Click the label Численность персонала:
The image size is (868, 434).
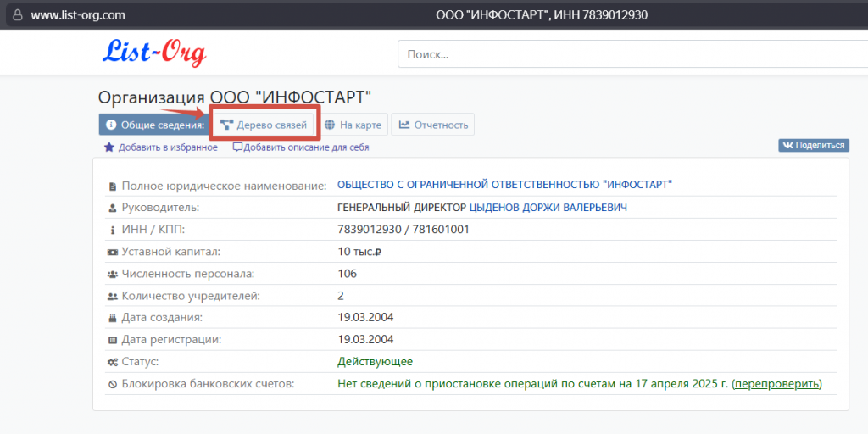click(189, 274)
